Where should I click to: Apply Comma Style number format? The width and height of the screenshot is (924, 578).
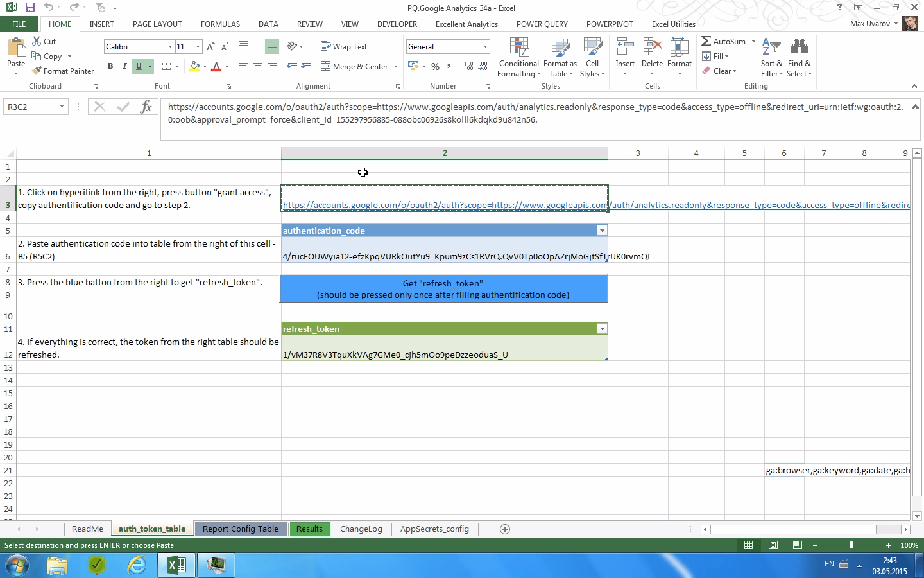point(449,66)
